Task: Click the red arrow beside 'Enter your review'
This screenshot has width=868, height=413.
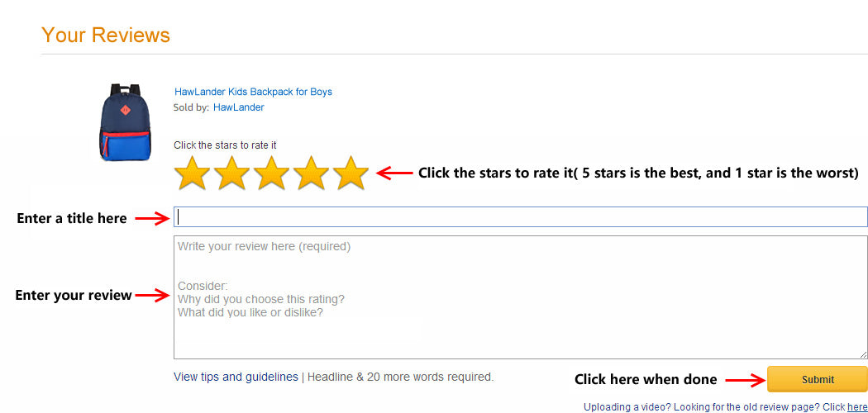Action: (x=152, y=296)
